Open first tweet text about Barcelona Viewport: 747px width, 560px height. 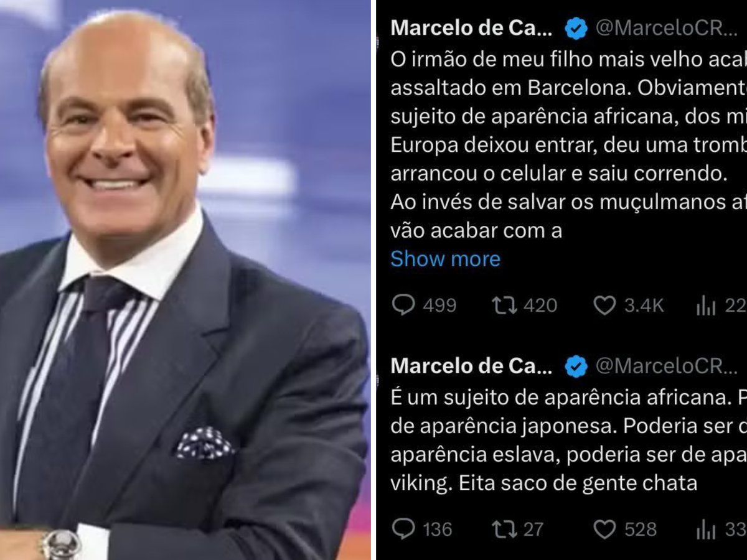pos(568,145)
